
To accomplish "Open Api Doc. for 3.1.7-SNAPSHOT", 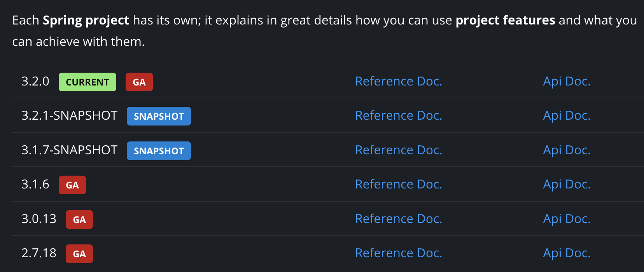I will [x=567, y=150].
